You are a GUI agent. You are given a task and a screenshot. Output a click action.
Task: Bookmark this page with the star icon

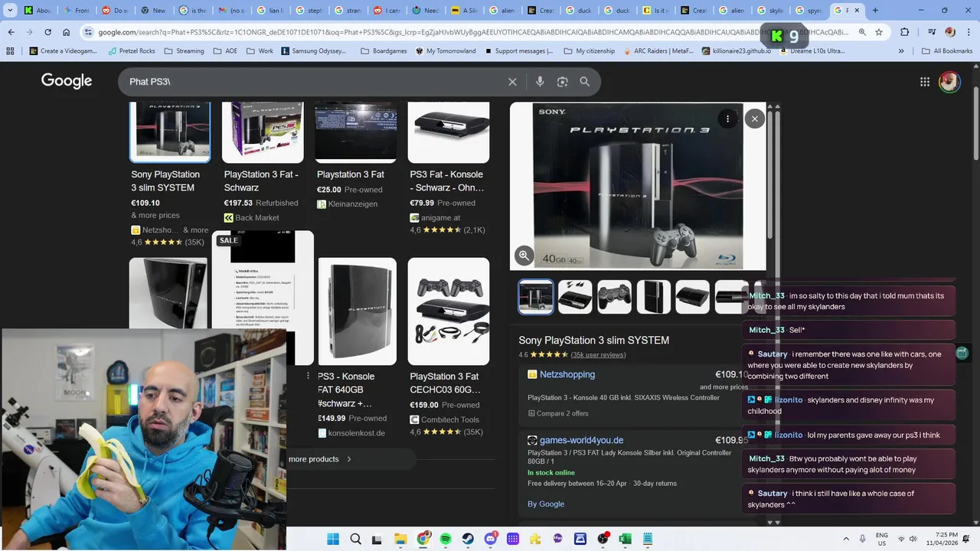pos(879,32)
